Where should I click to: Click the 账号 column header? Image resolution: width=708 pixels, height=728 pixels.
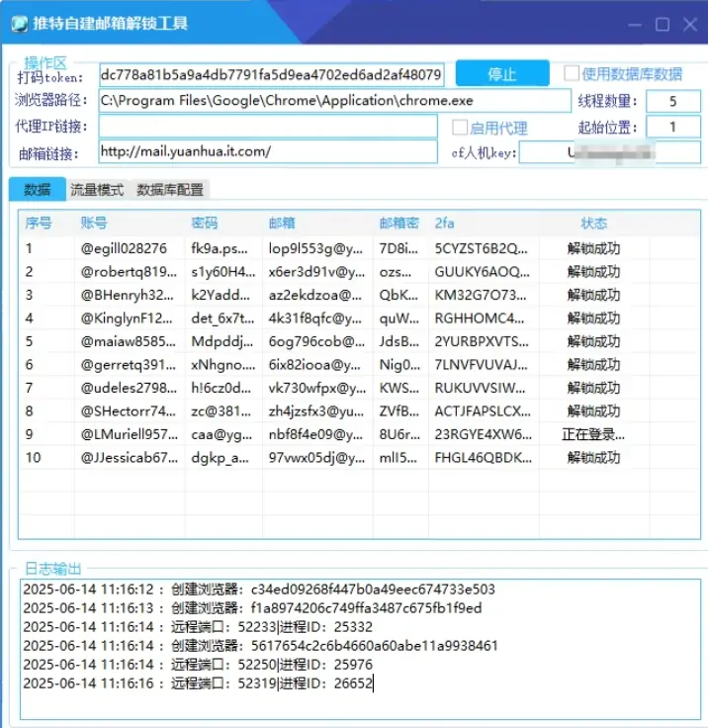point(94,224)
